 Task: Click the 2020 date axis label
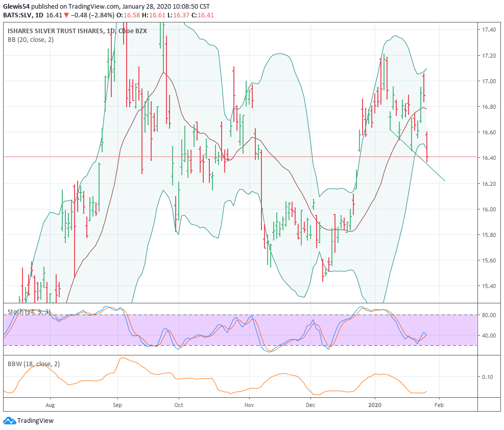[x=375, y=405]
